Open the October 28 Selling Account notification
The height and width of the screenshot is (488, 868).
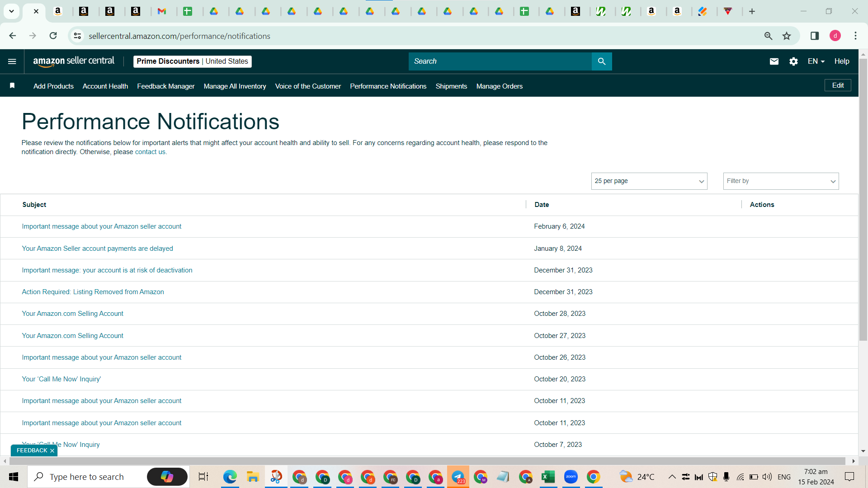tap(73, 314)
